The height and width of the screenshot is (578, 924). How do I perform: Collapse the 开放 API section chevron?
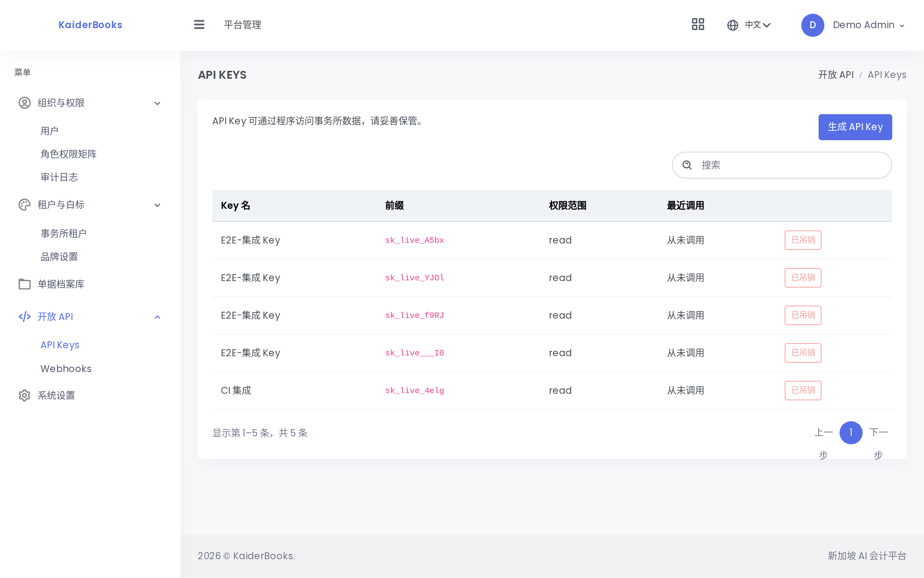tap(157, 317)
